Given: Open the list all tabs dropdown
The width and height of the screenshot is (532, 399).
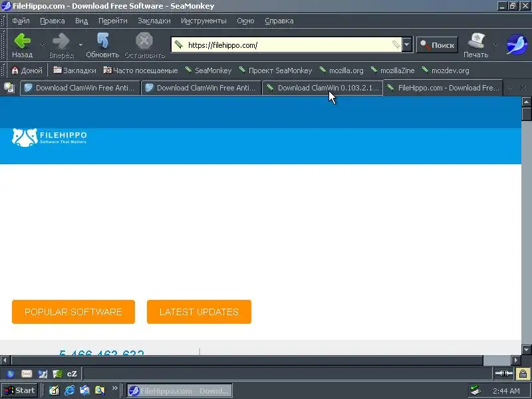Looking at the screenshot, I should (510, 88).
